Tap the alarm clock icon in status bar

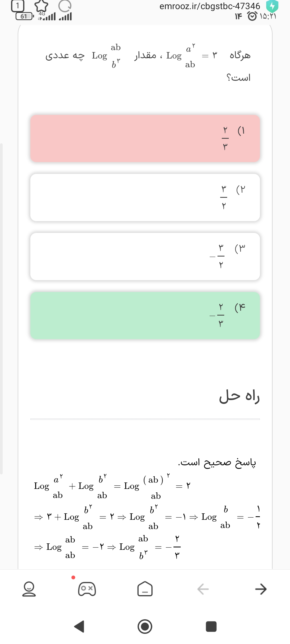pos(252,16)
